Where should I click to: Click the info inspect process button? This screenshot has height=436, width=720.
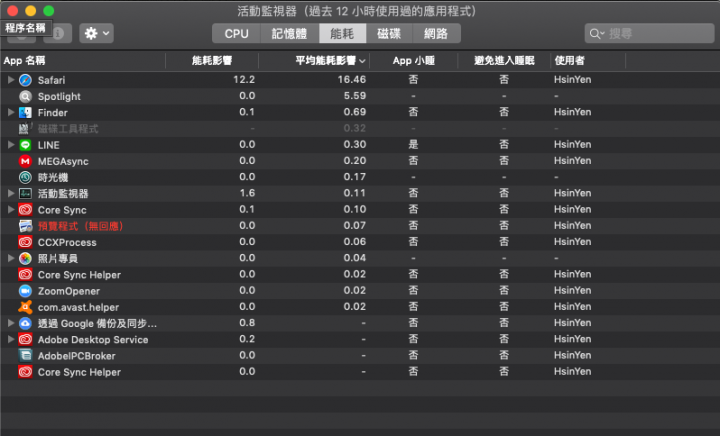pos(57,34)
